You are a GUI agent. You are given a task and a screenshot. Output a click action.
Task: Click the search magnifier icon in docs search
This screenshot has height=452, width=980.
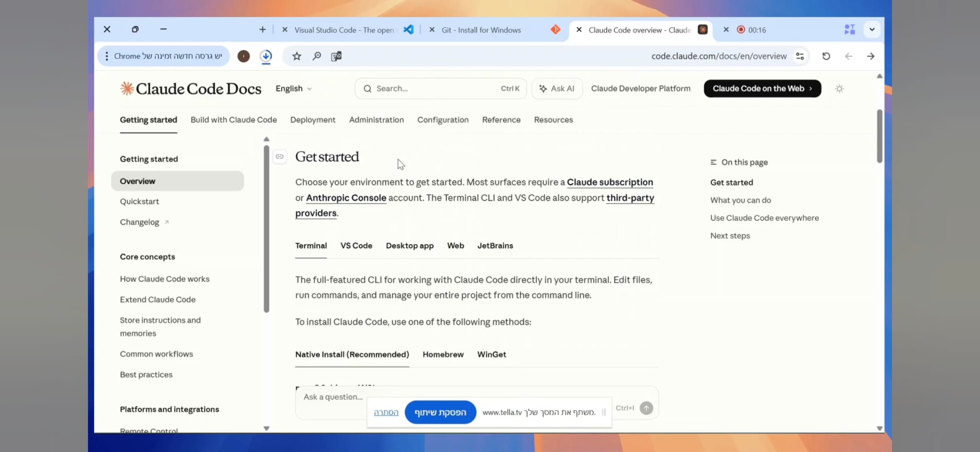(x=367, y=88)
